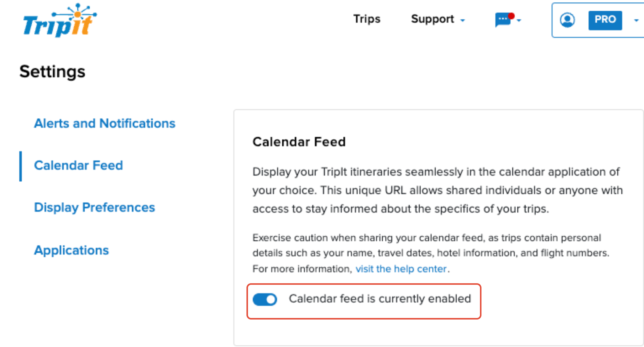
Task: Click the Settings page heading
Action: point(52,71)
